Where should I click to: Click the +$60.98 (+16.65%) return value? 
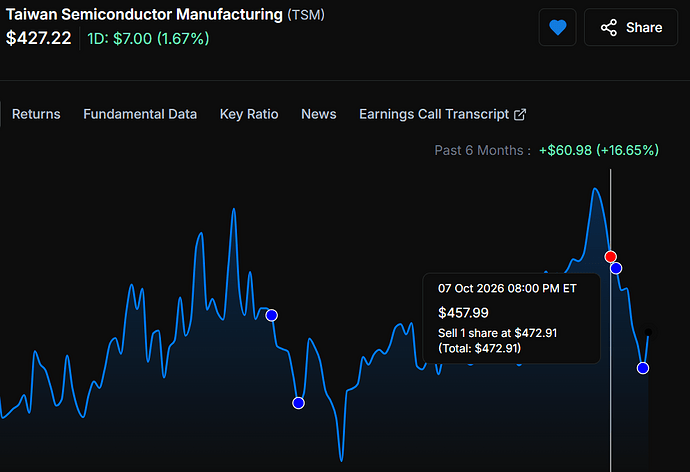point(599,150)
